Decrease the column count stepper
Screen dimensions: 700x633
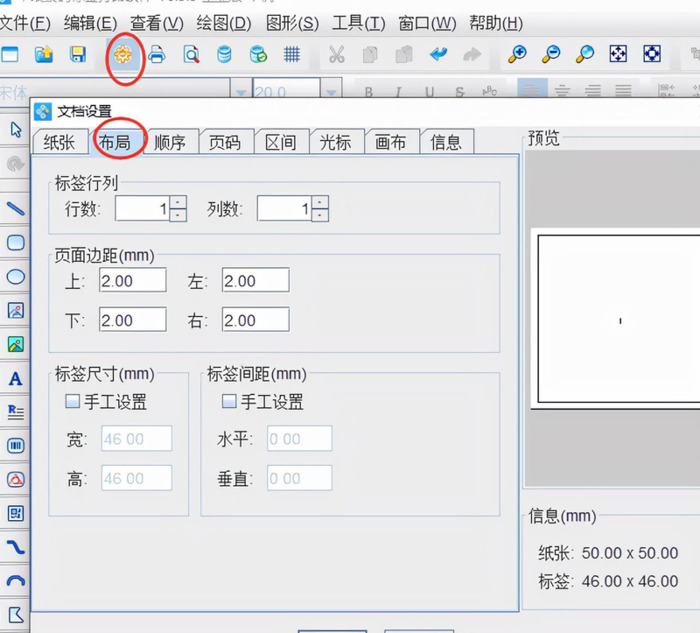coord(320,215)
